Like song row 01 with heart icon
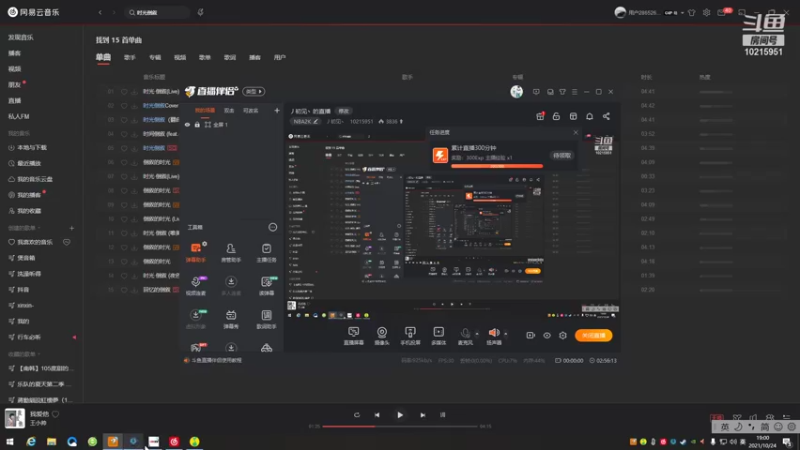 tap(124, 92)
